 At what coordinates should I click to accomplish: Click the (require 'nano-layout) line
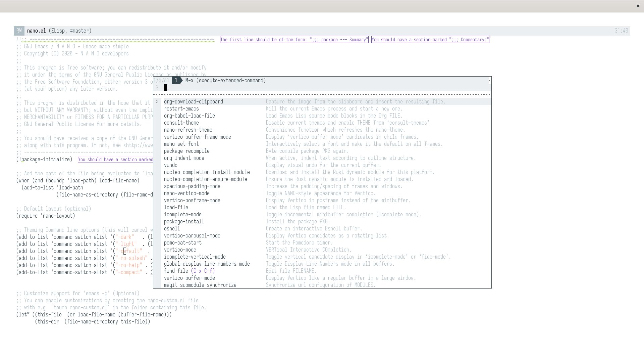46,216
